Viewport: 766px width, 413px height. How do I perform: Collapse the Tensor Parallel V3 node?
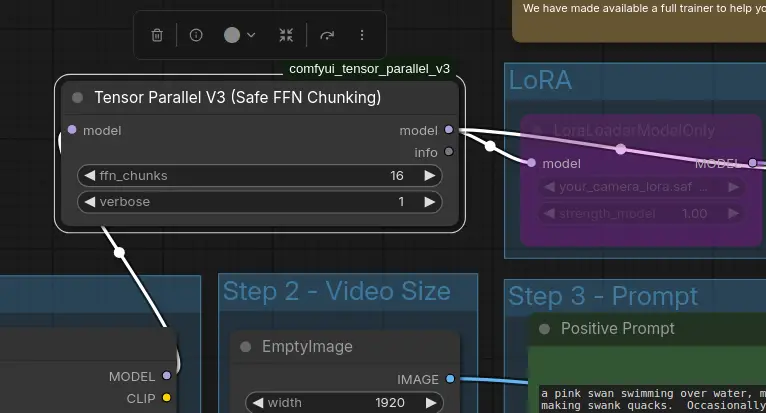point(78,98)
